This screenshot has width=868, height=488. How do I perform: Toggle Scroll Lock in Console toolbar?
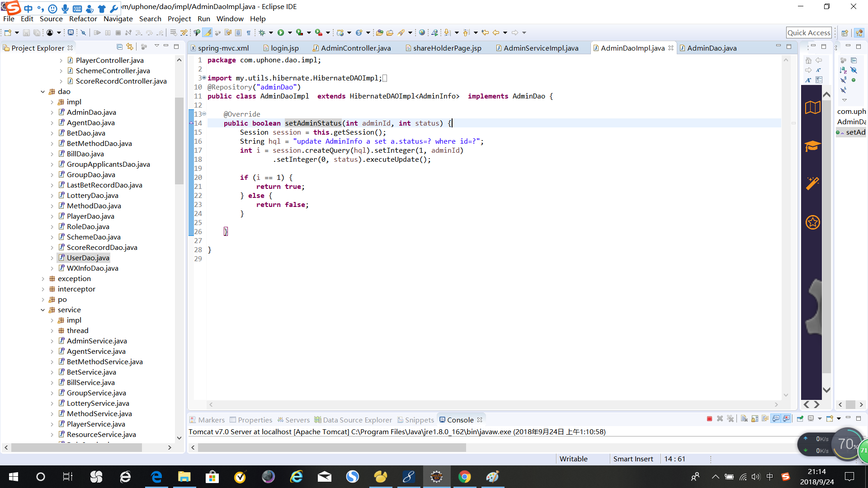[755, 419]
